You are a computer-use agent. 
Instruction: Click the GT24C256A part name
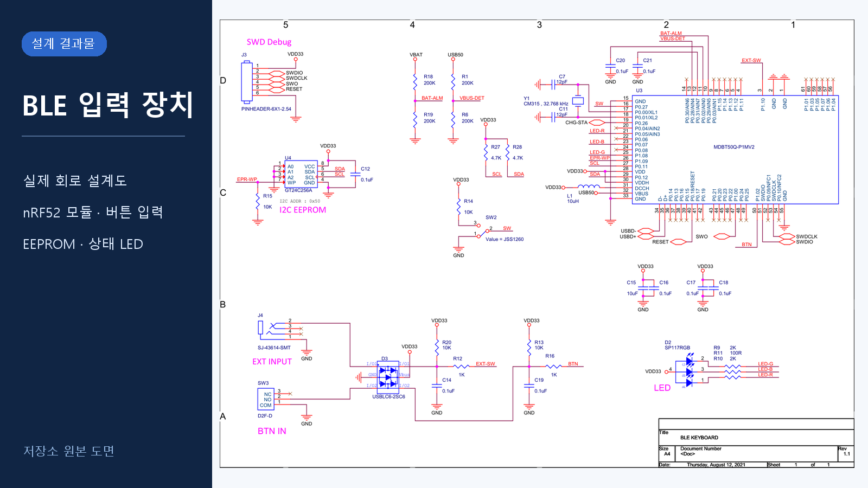pos(298,190)
